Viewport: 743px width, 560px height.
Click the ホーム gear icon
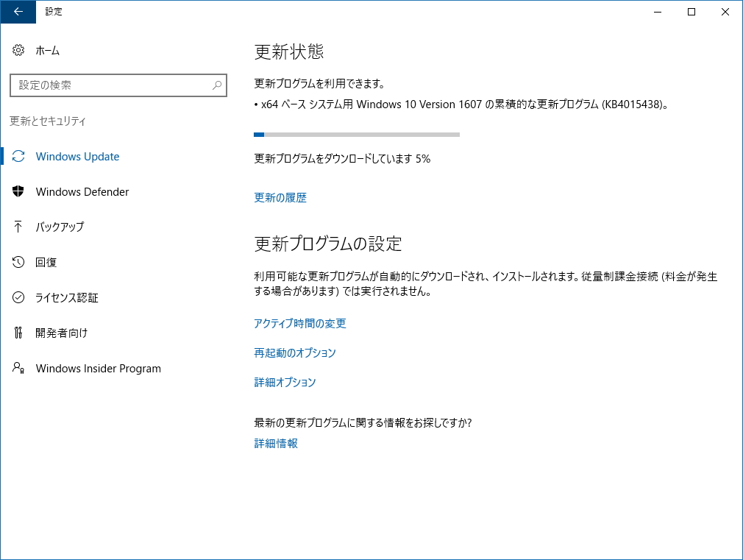19,51
